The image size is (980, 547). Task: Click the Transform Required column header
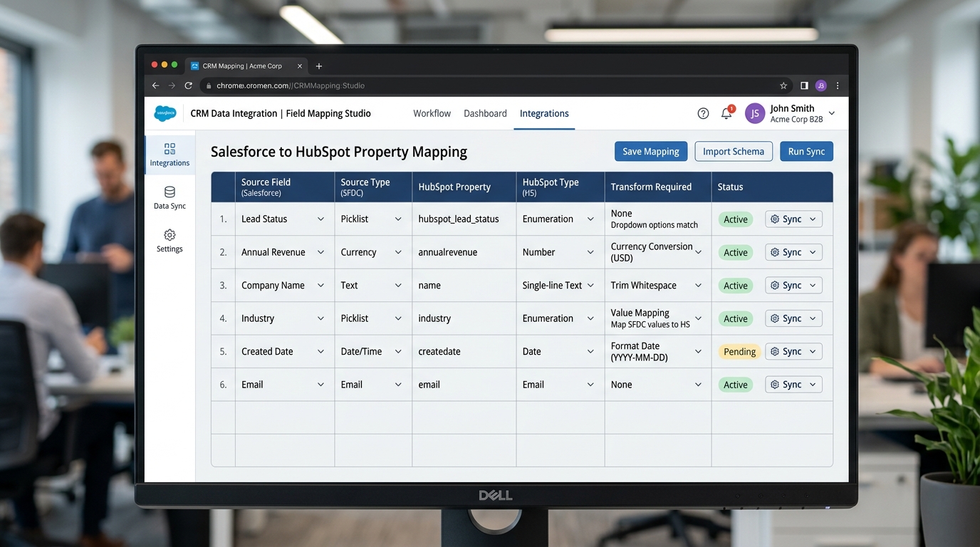click(658, 187)
